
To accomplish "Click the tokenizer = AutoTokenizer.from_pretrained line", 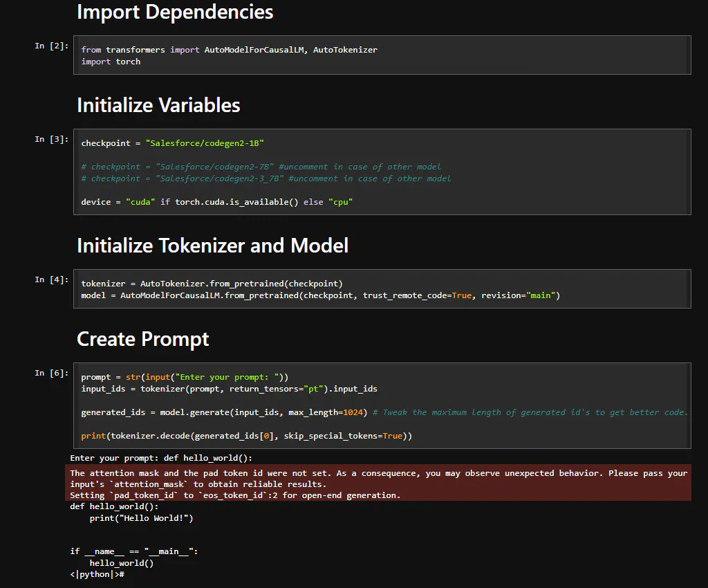I will pyautogui.click(x=212, y=284).
